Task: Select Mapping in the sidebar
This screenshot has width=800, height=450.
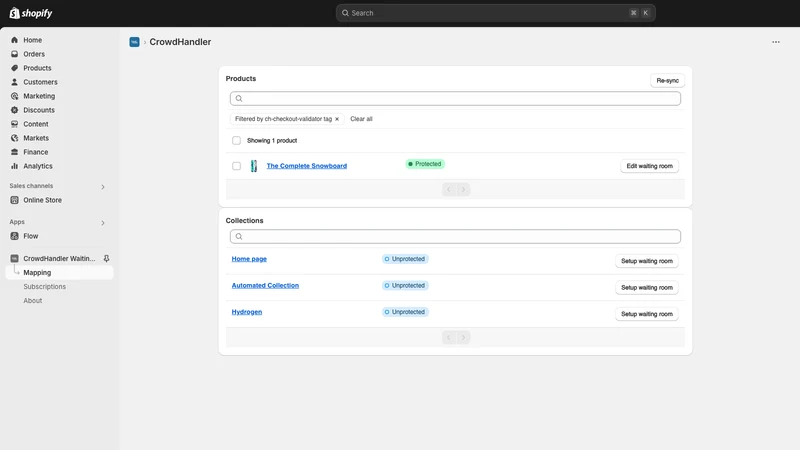Action: (59, 272)
